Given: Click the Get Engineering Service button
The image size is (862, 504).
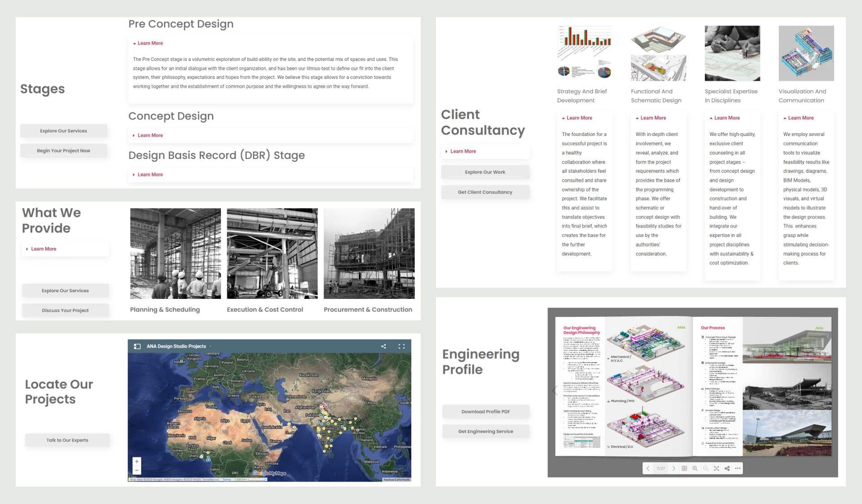Looking at the screenshot, I should point(486,431).
